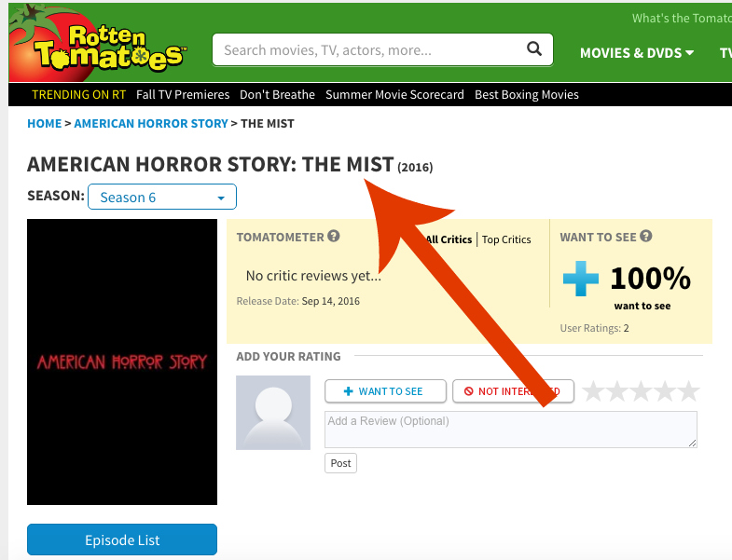Screen dimensions: 732x560
Task: Click the Tomatometer help question mark
Action: click(333, 236)
